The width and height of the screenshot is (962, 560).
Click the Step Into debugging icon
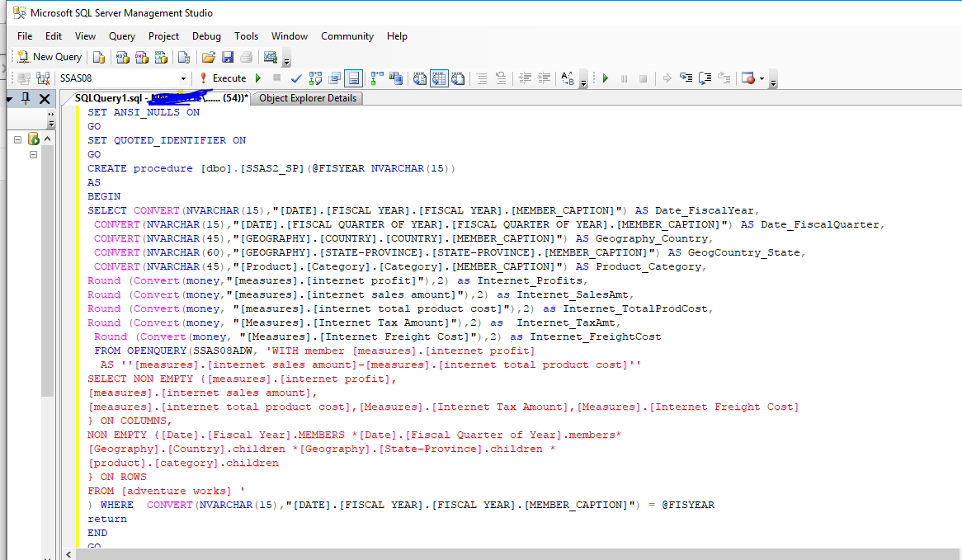(686, 78)
